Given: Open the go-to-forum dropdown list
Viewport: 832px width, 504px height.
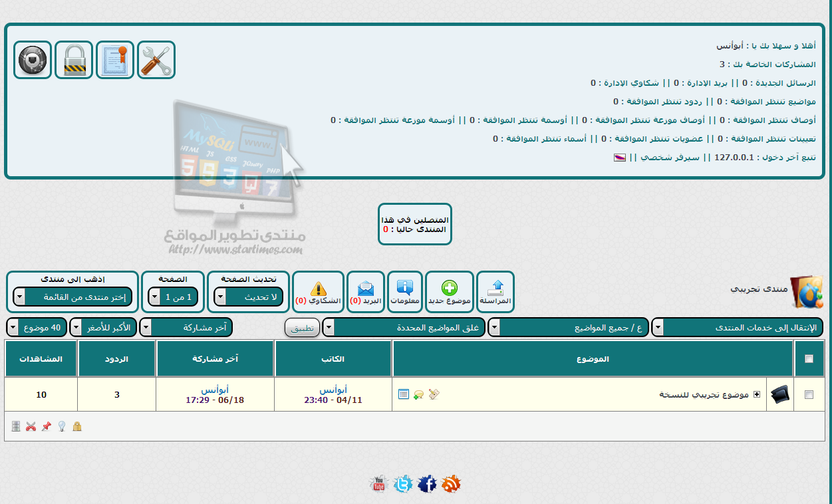Looking at the screenshot, I should 73,297.
